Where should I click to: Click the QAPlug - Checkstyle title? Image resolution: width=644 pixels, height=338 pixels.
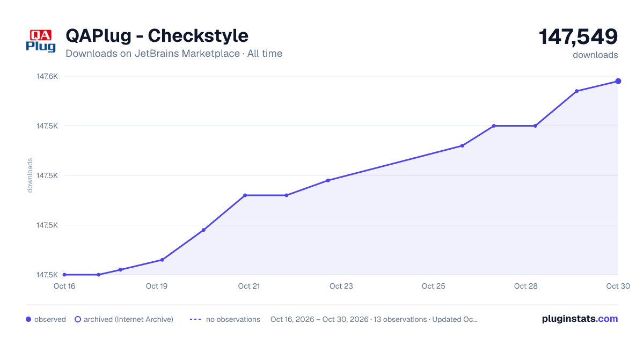tap(157, 36)
